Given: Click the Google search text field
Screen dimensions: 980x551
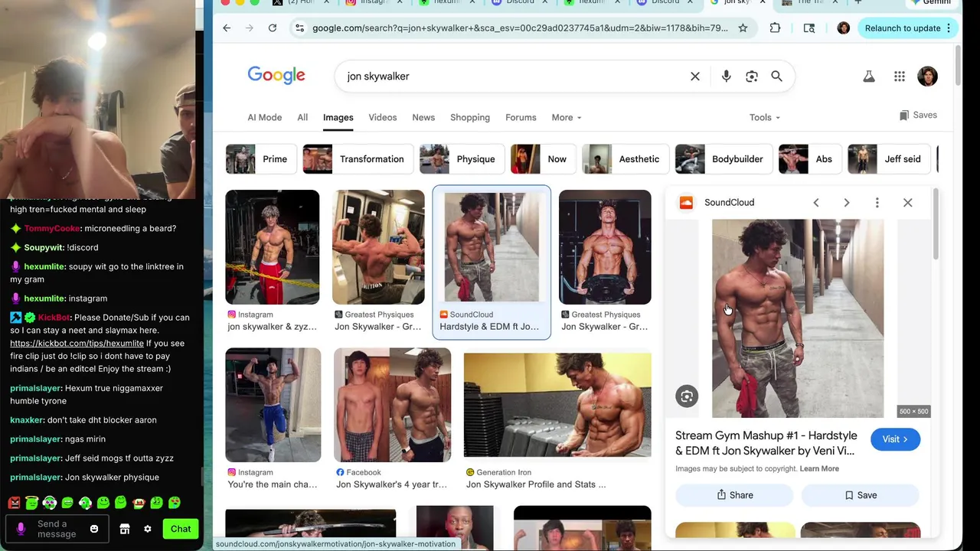Looking at the screenshot, I should [513, 77].
